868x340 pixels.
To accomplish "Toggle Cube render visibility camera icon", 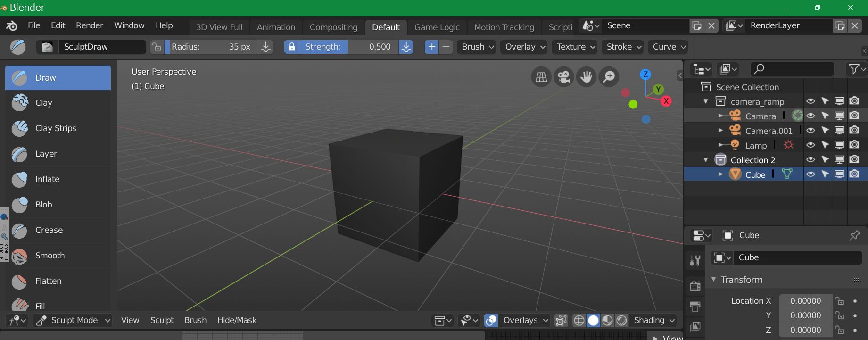I will 854,174.
